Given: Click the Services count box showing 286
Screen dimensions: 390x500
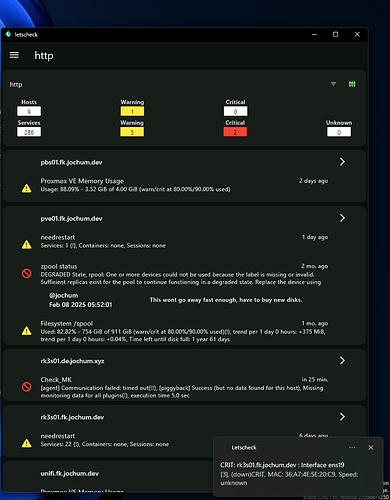Looking at the screenshot, I should 29,132.
